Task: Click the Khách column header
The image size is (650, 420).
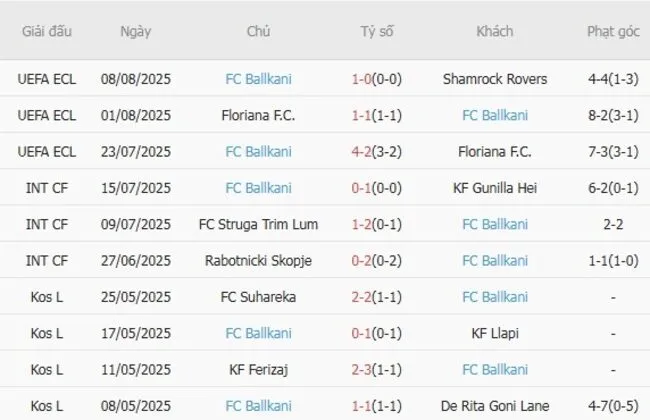Action: tap(494, 31)
